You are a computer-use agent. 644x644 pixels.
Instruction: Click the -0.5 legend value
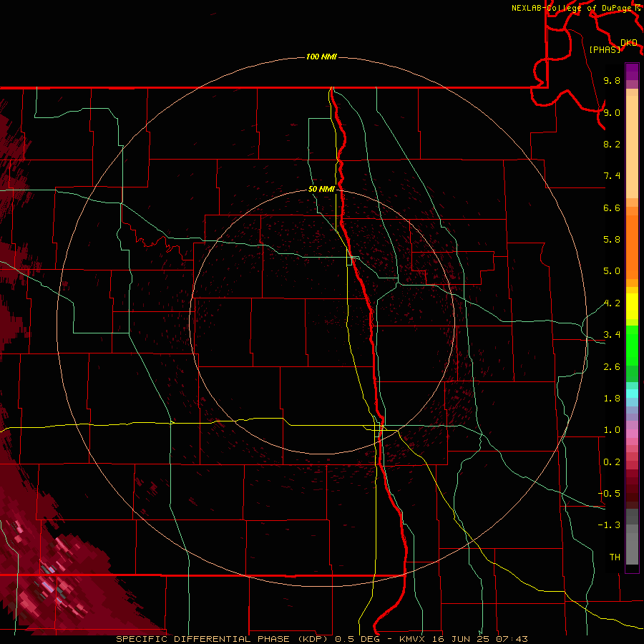(x=609, y=494)
